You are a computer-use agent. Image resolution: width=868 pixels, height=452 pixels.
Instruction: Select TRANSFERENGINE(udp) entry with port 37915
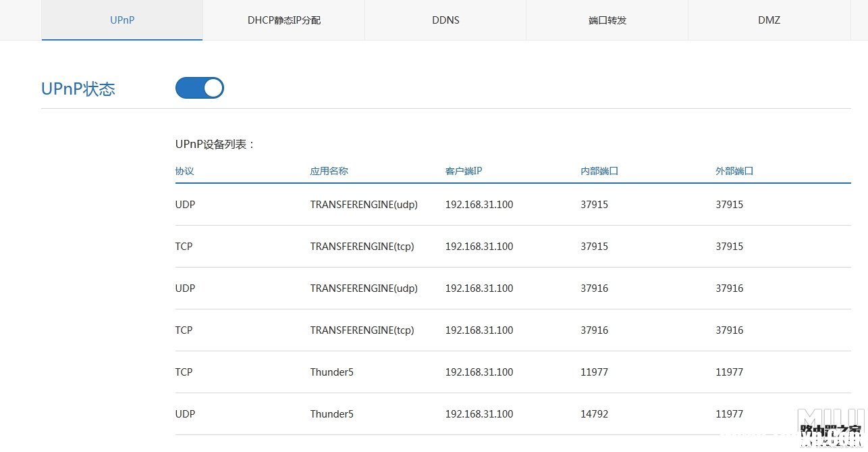click(x=364, y=205)
